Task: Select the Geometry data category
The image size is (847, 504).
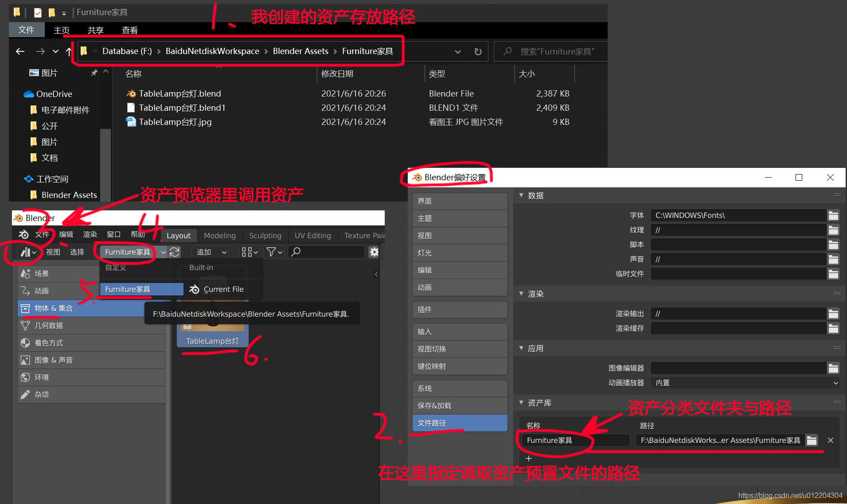Action: (x=91, y=326)
